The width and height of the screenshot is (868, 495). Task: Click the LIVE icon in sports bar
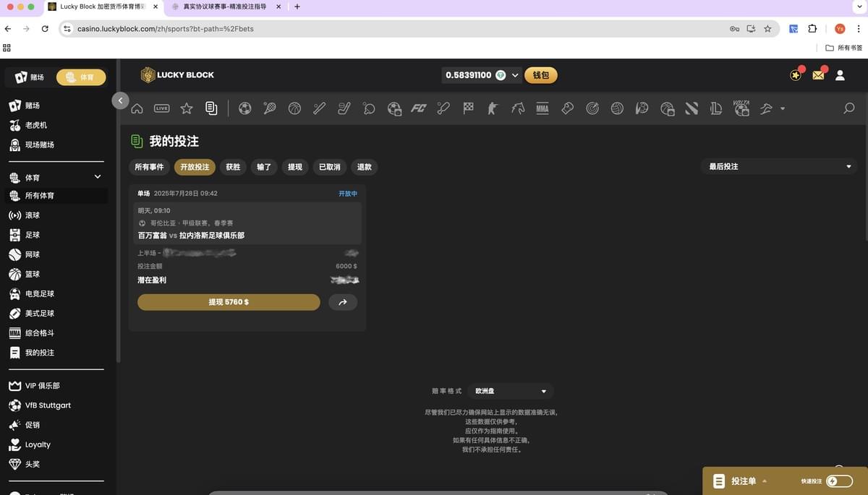pos(161,108)
